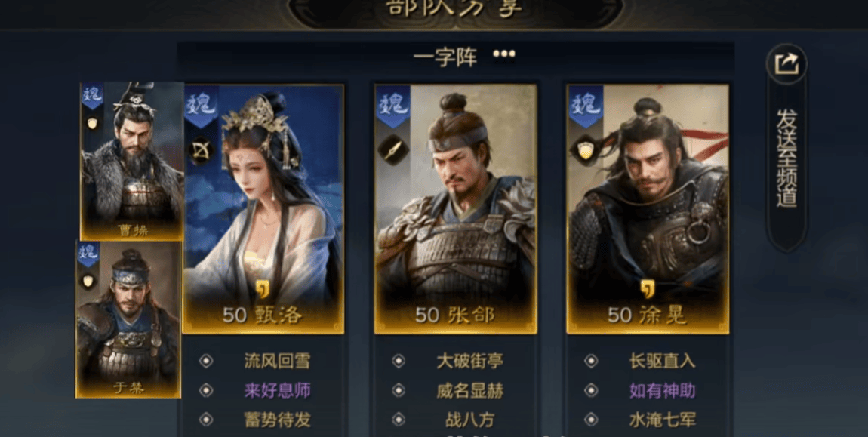Screen dimensions: 868x437
Task: Select the 一字阵 formation title
Action: (x=445, y=57)
